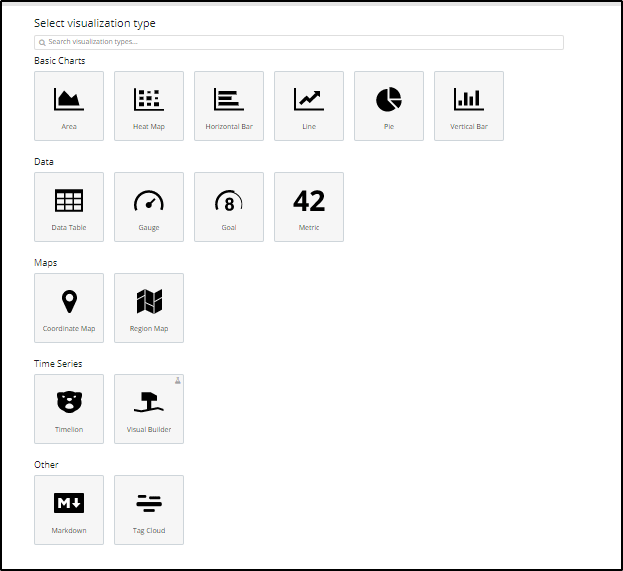Select the Coordinate Map type
Image resolution: width=623 pixels, height=571 pixels.
pyautogui.click(x=69, y=308)
